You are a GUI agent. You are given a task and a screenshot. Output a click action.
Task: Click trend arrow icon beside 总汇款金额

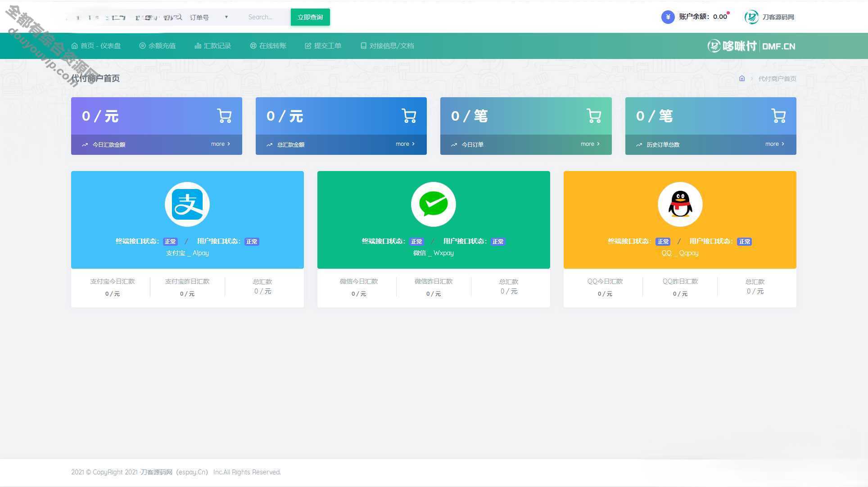point(269,144)
